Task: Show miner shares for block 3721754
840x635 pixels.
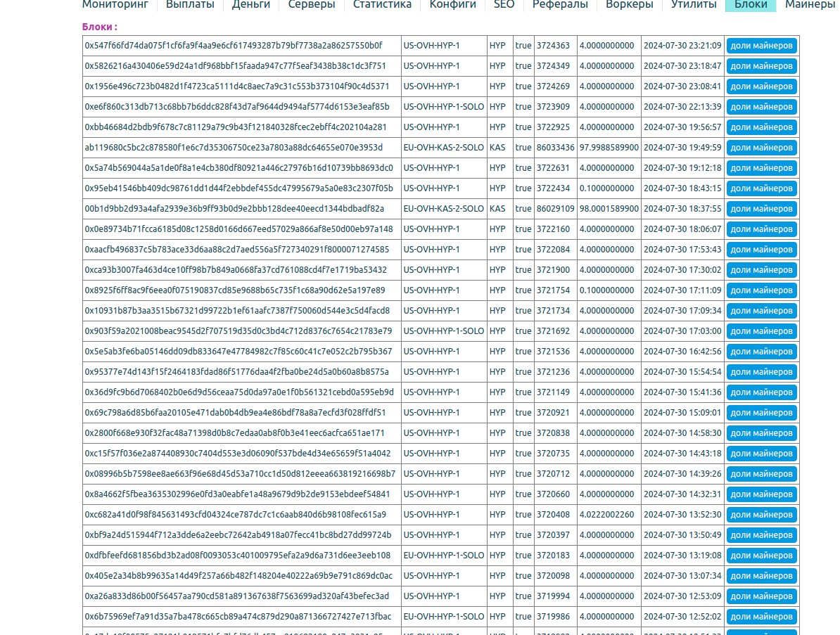Action: [x=761, y=290]
